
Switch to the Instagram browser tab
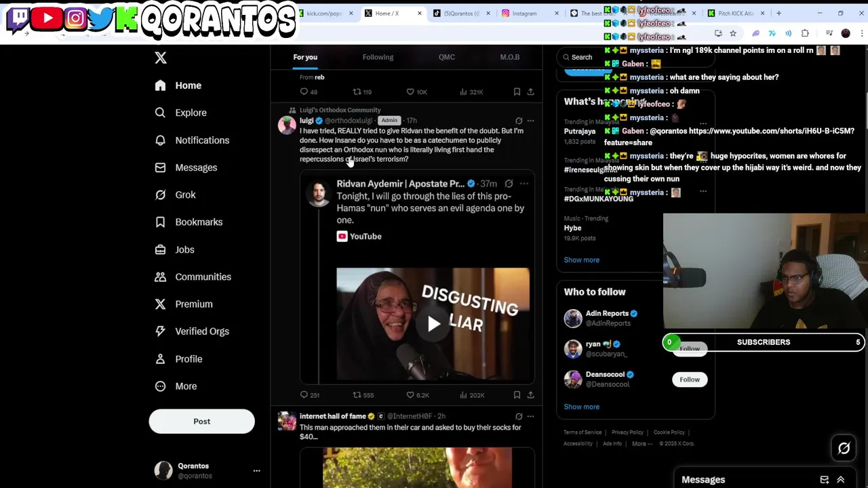[529, 14]
